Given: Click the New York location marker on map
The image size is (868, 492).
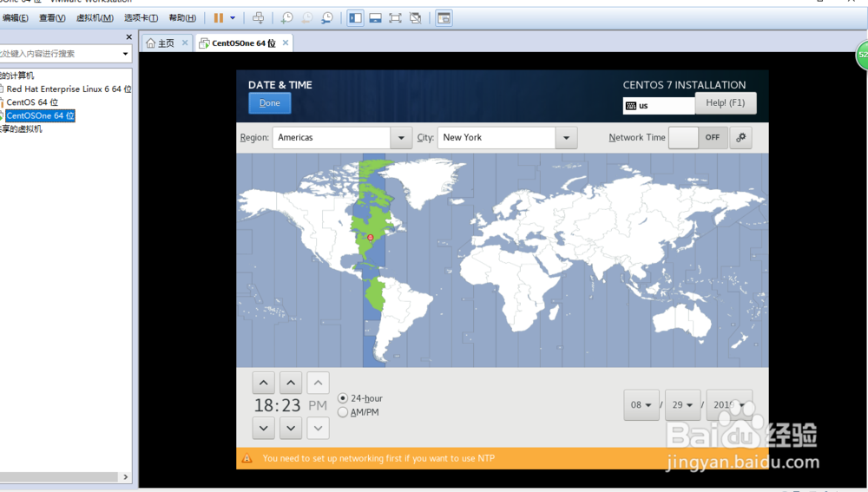Looking at the screenshot, I should coord(371,238).
